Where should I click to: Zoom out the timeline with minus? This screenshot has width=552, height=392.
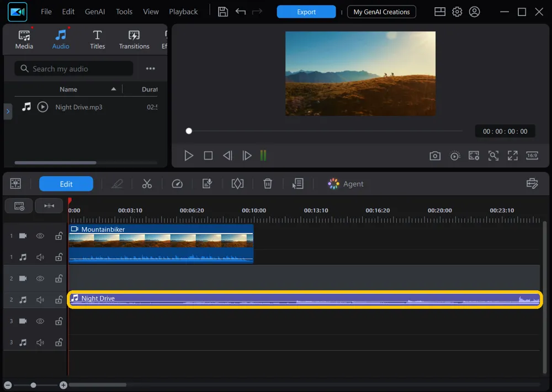point(8,385)
